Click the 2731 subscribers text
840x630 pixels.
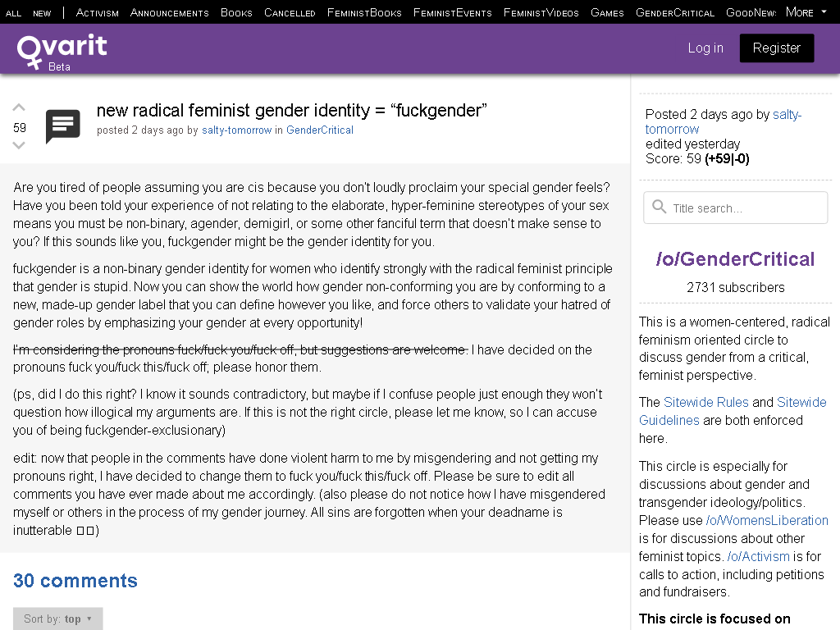[x=736, y=288]
